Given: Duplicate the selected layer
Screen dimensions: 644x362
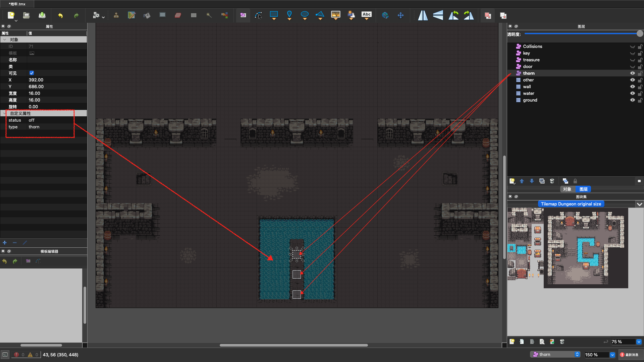Looking at the screenshot, I should coord(542,181).
